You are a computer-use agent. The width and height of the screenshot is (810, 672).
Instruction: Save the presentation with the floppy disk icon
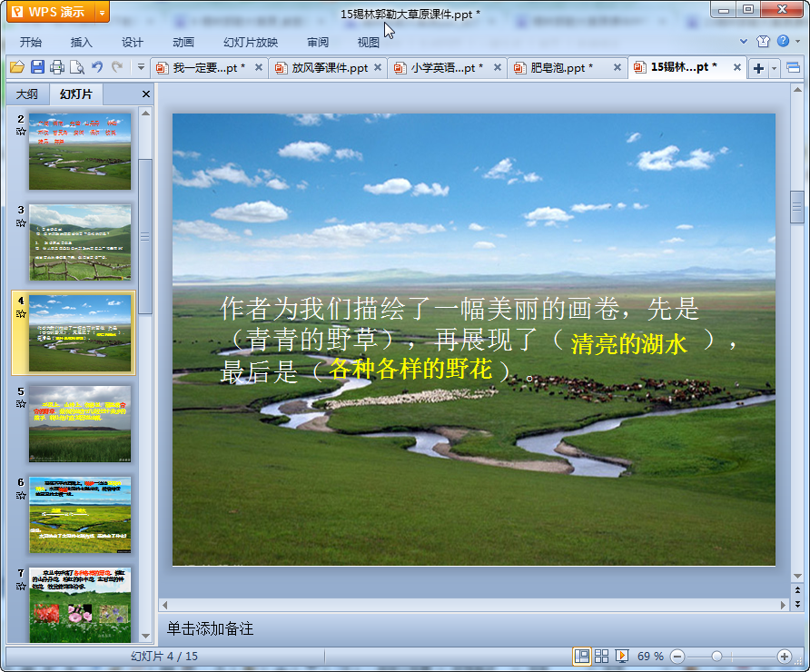37,67
